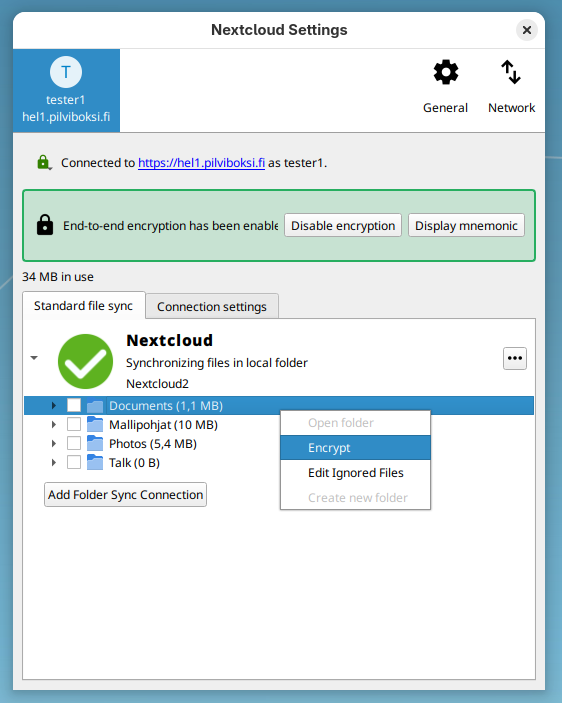Switch to Connection settings tab

(x=212, y=306)
